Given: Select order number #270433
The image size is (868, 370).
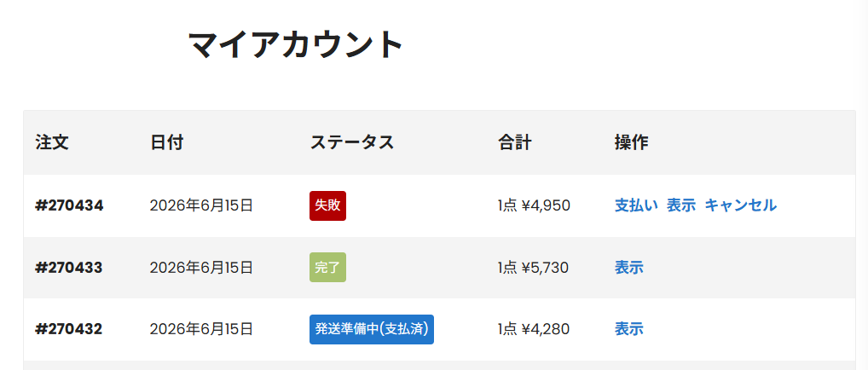Looking at the screenshot, I should pos(69,268).
